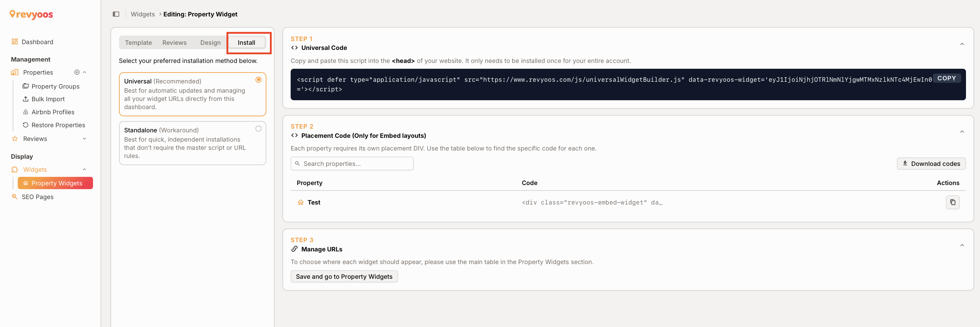Copy the universal script code
Viewport: 980px width, 327px height.
pos(946,78)
